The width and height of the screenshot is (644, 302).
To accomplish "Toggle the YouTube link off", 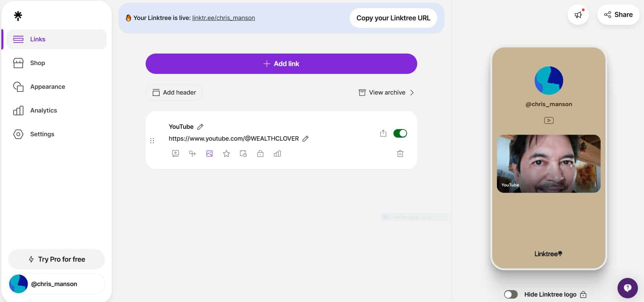I will click(x=400, y=133).
